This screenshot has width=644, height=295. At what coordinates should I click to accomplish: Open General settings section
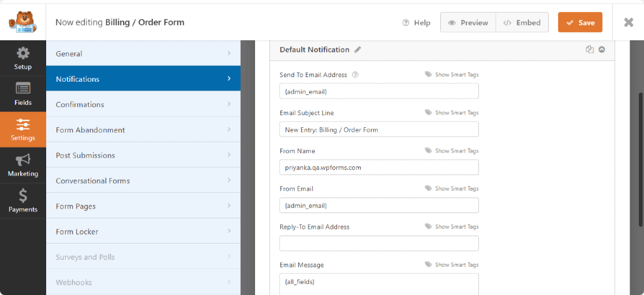[x=143, y=54]
